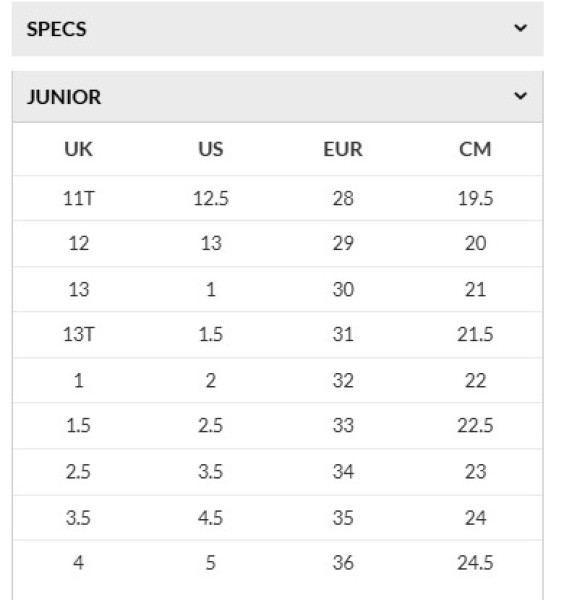Screen dimensions: 564x600
Task: Click UK size 11T cell
Action: tap(78, 198)
